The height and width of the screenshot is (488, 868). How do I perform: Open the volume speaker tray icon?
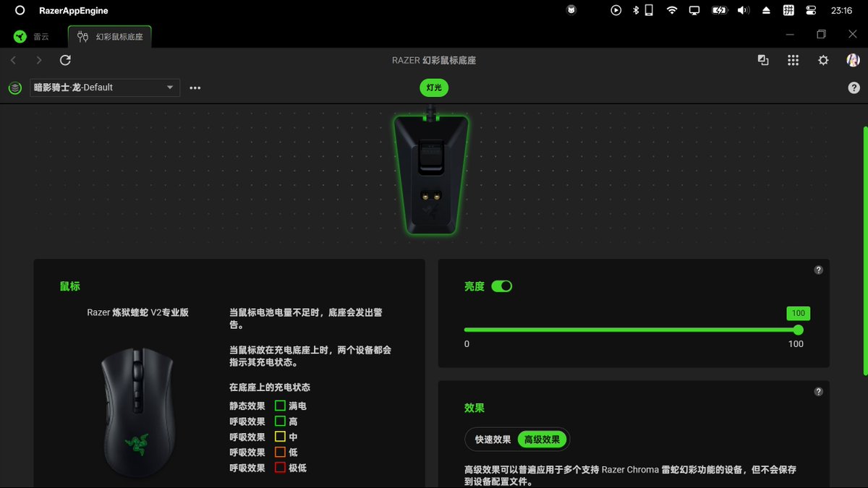[743, 10]
